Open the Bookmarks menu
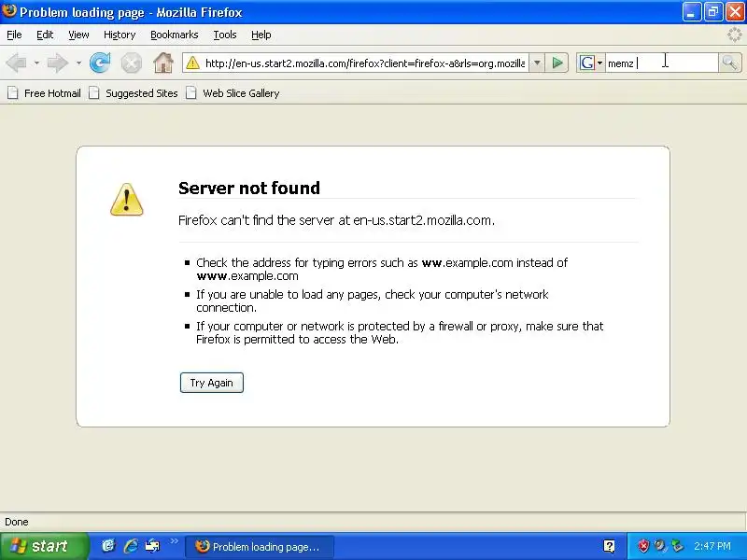This screenshot has height=560, width=747. (x=175, y=35)
